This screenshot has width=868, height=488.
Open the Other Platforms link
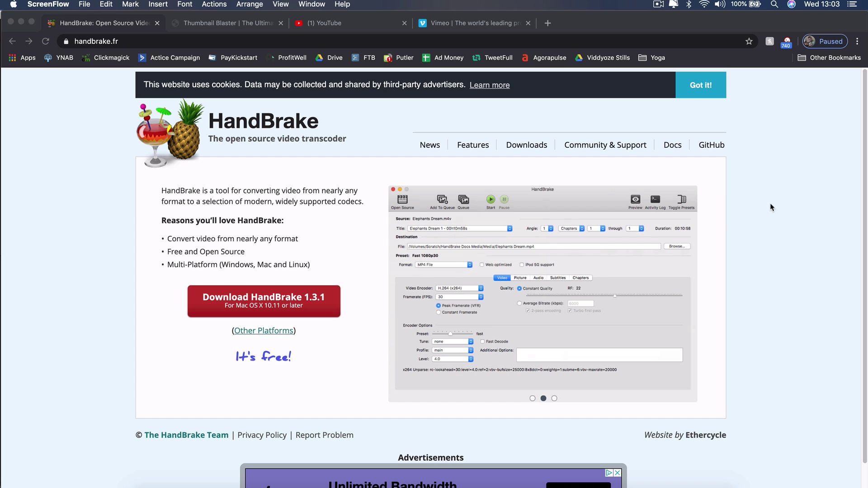(x=264, y=331)
